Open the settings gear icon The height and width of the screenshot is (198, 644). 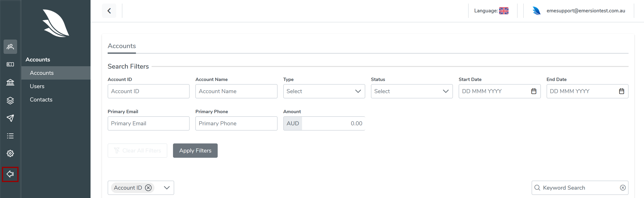(10, 153)
